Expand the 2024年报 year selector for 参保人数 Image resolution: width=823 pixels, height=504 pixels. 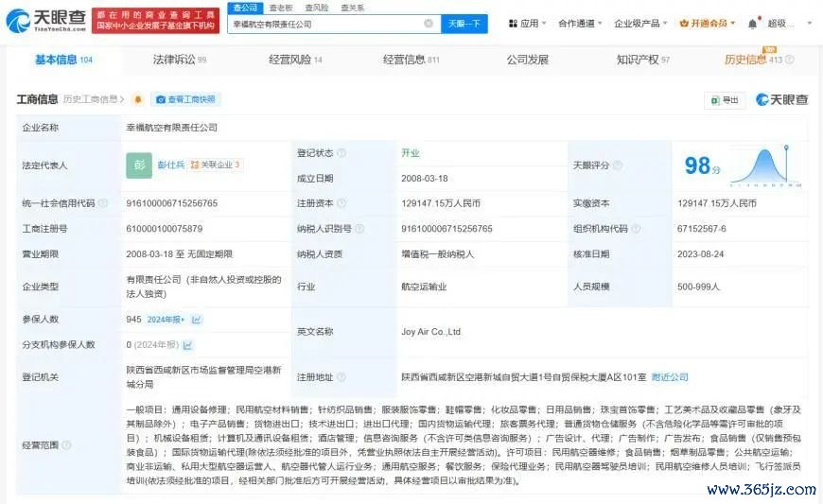coord(166,320)
